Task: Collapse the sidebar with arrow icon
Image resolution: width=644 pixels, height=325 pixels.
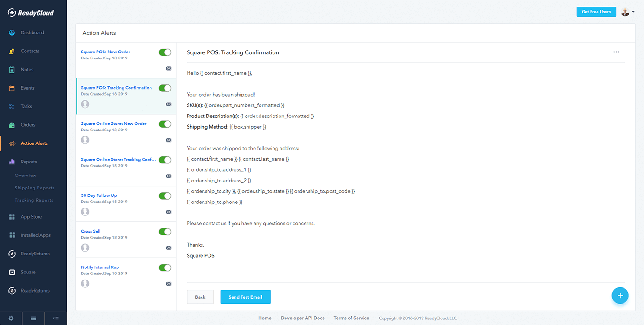Action: pyautogui.click(x=56, y=318)
